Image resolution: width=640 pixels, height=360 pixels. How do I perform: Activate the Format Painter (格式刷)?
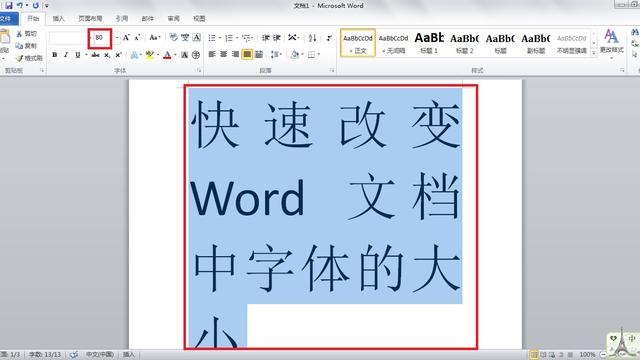[29, 58]
